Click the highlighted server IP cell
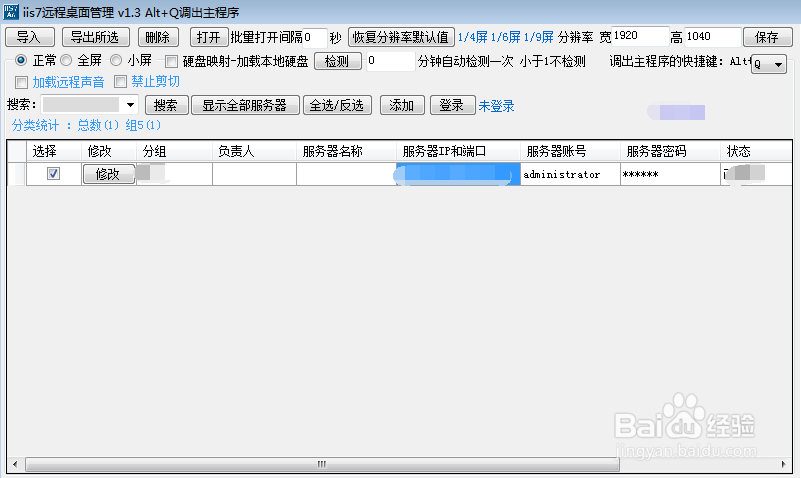This screenshot has height=478, width=801. [458, 174]
